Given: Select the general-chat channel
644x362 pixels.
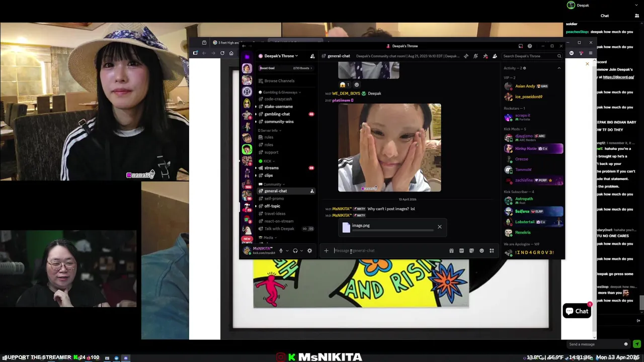Looking at the screenshot, I should (x=285, y=191).
